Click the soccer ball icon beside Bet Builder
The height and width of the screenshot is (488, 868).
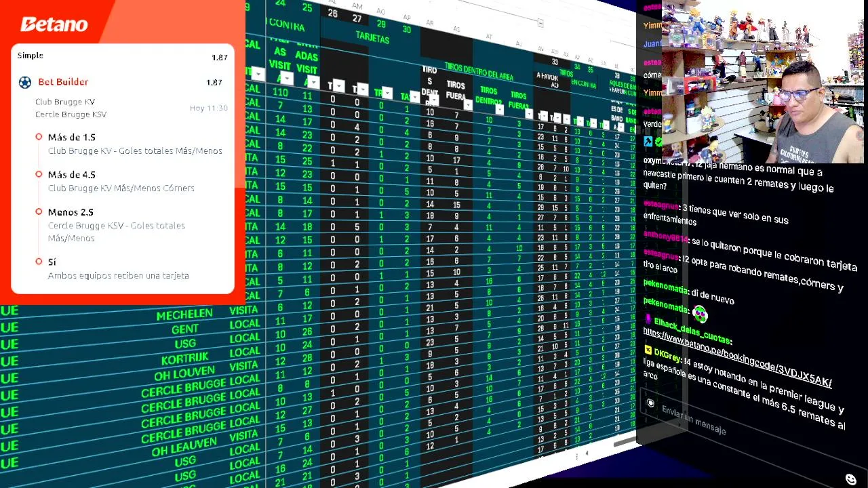[x=25, y=83]
